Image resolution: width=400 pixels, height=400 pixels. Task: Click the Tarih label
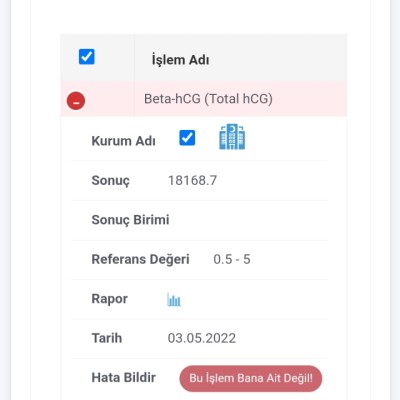click(107, 338)
